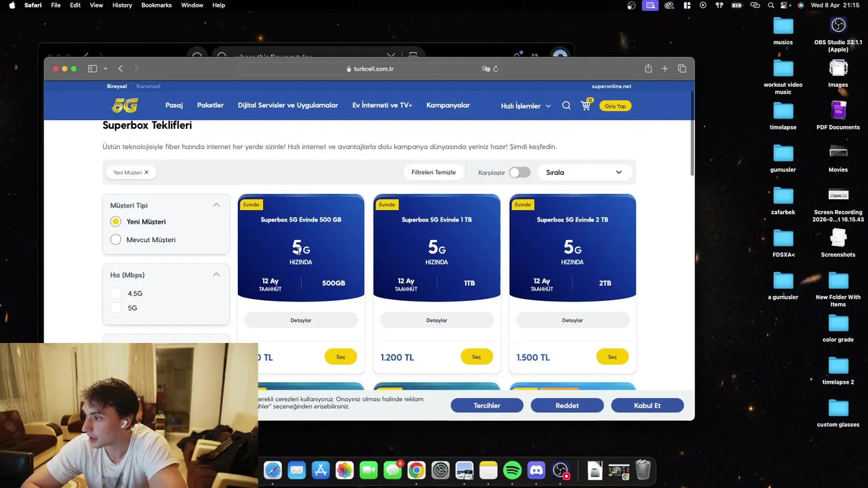Image resolution: width=868 pixels, height=488 pixels.
Task: Open the Safari sidebar toggle icon
Action: pos(92,68)
